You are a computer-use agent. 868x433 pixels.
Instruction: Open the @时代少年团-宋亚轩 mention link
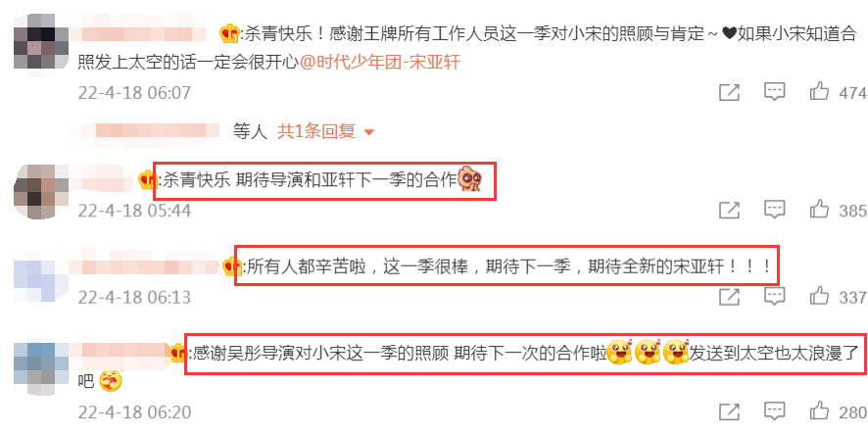coord(380,62)
